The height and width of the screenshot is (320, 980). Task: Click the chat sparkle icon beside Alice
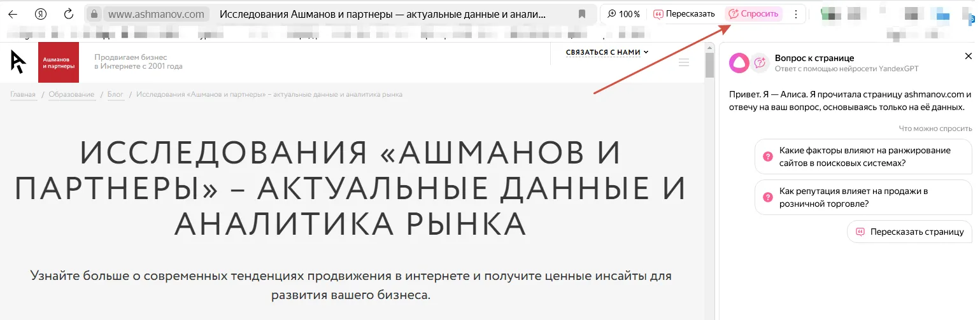coord(759,62)
